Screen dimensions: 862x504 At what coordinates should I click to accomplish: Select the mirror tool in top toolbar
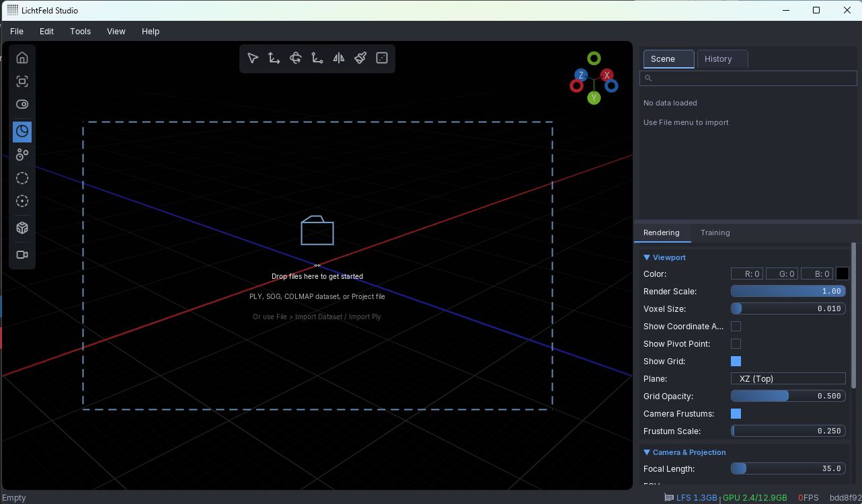coord(339,58)
